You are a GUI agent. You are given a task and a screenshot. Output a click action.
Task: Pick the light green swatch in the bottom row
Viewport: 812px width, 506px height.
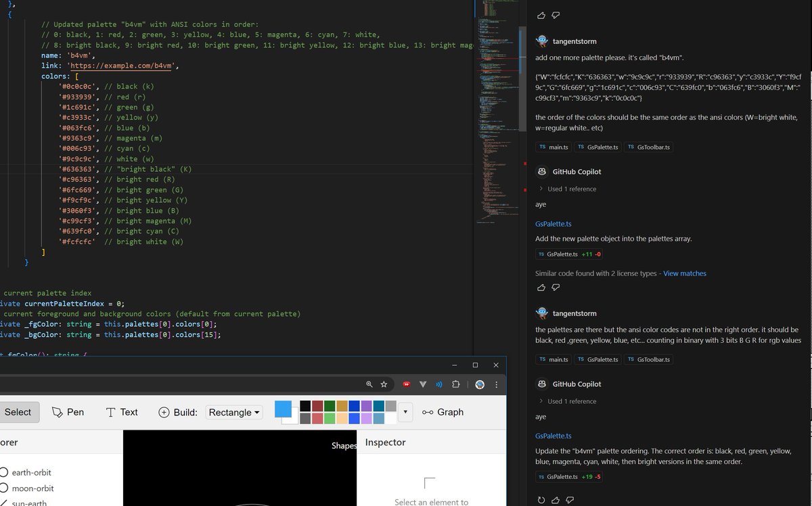point(330,418)
